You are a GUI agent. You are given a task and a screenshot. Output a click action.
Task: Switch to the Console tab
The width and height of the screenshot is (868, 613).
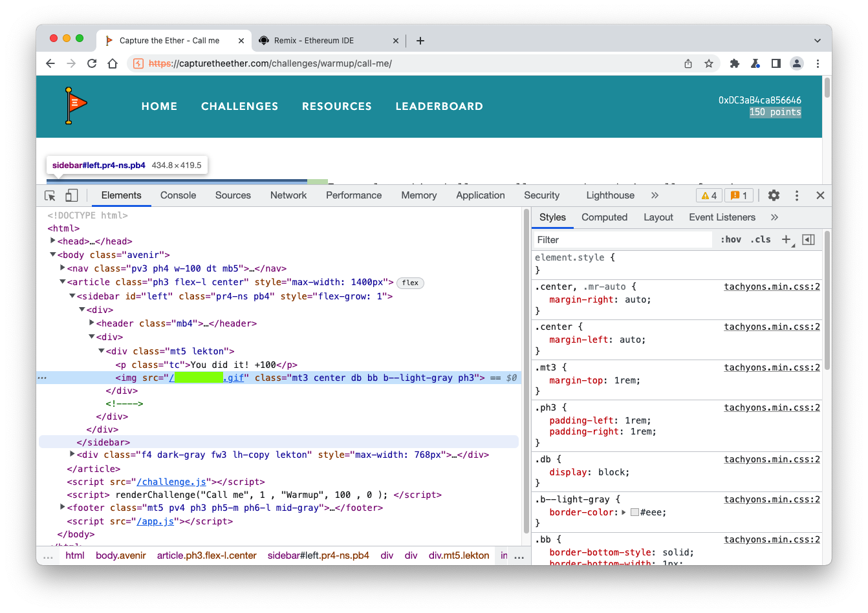click(x=178, y=195)
